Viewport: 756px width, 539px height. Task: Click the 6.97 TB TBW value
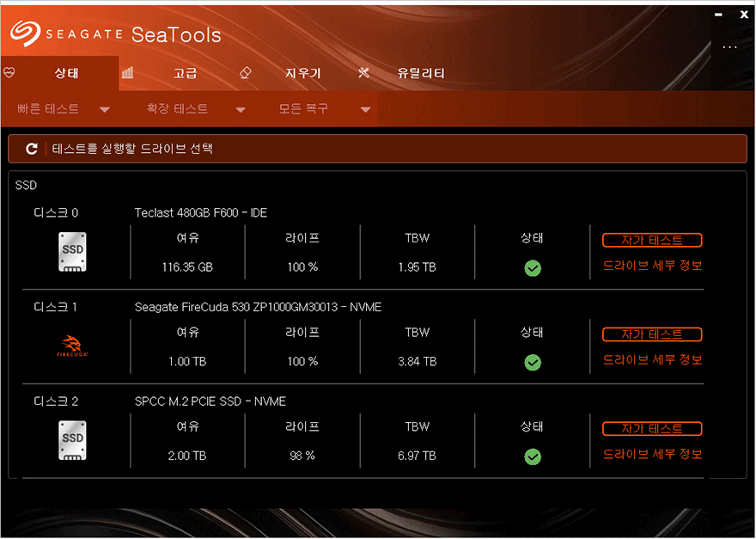click(x=417, y=456)
